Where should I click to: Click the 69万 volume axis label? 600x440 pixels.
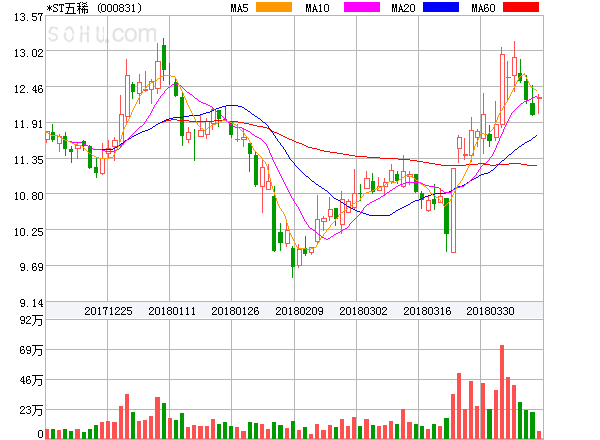click(31, 350)
